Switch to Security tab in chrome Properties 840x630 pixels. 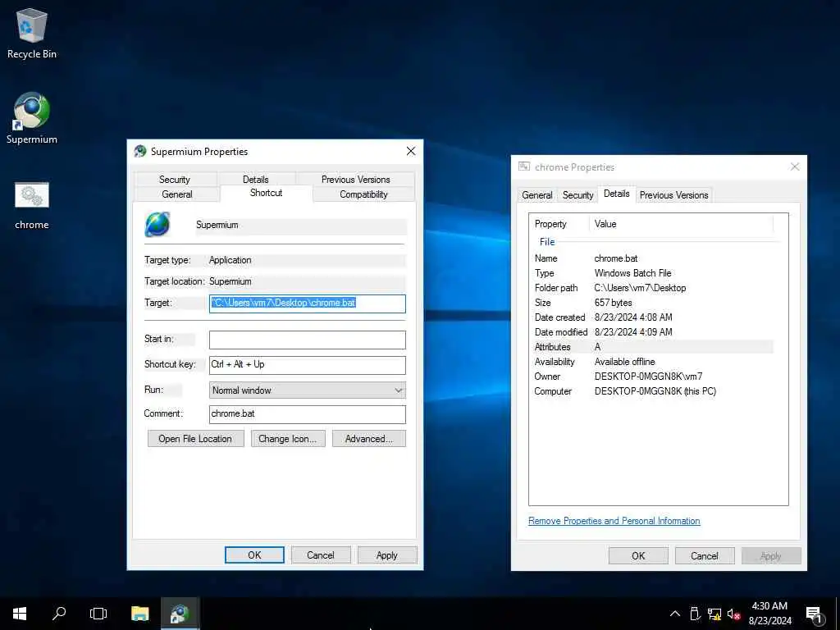tap(578, 195)
